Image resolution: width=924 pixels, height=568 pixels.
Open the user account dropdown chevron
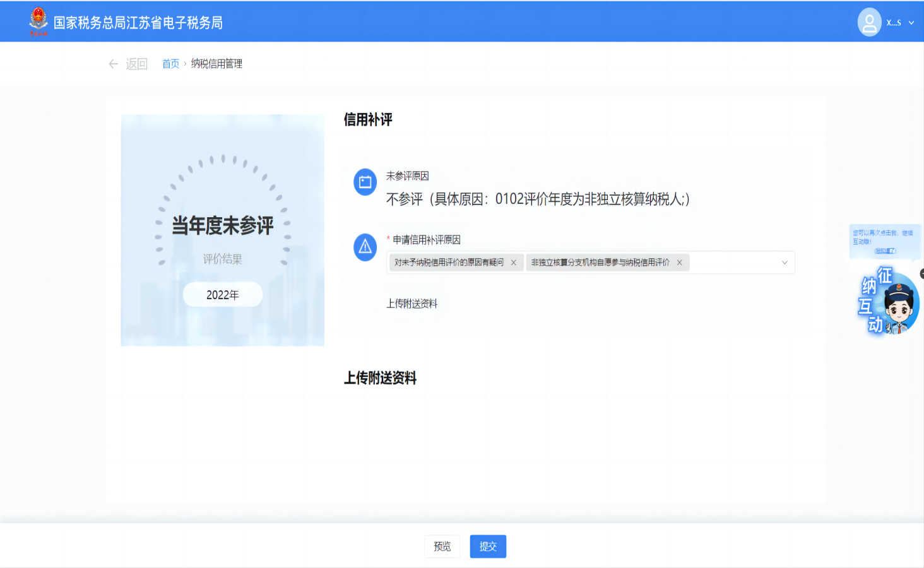(911, 23)
